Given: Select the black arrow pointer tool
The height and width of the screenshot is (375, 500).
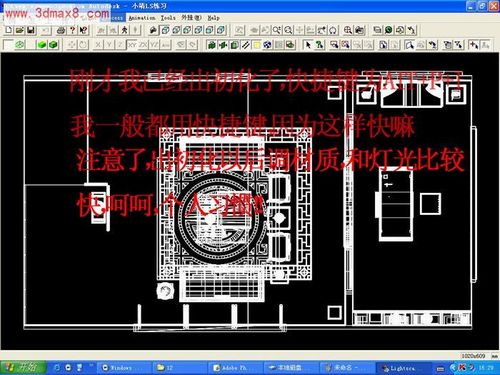Looking at the screenshot, I should point(308,45).
